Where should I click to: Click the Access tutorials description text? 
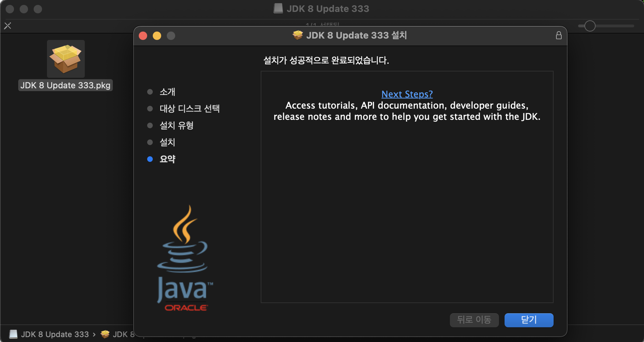tap(407, 111)
